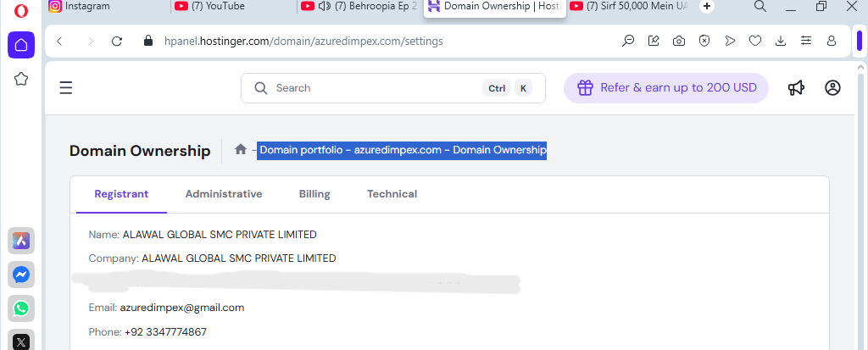
Task: Click Refer & earn up to 200 USD
Action: tap(666, 88)
